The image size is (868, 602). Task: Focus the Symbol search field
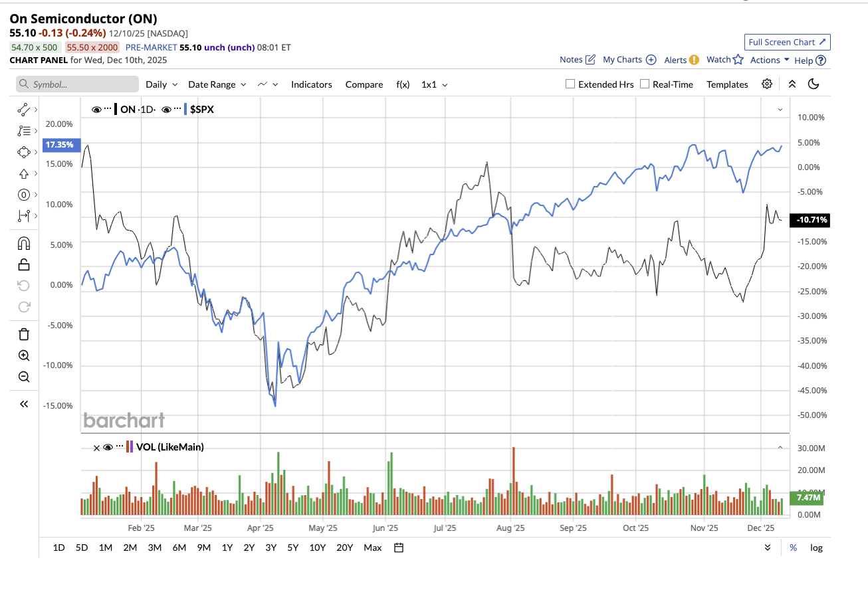(77, 84)
